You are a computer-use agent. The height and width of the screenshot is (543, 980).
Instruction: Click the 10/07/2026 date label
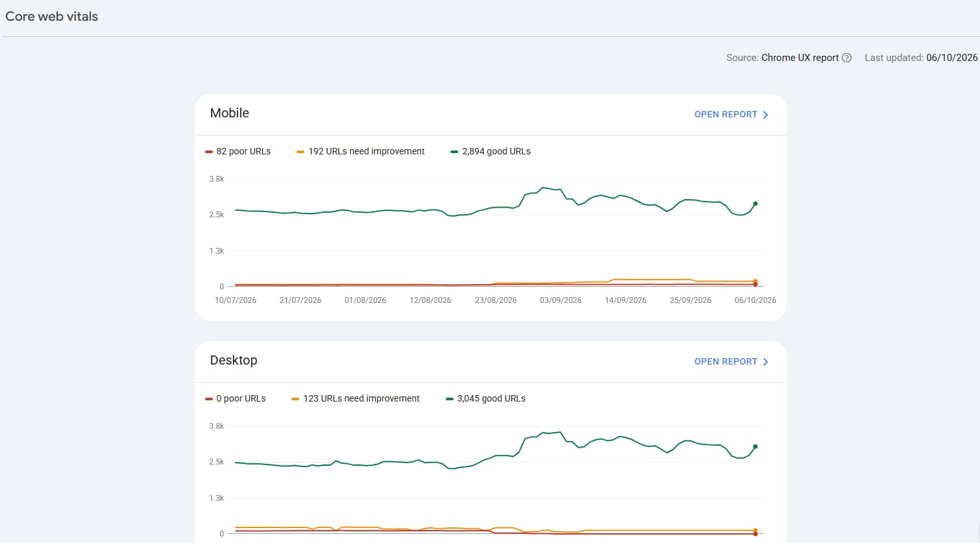pos(236,300)
